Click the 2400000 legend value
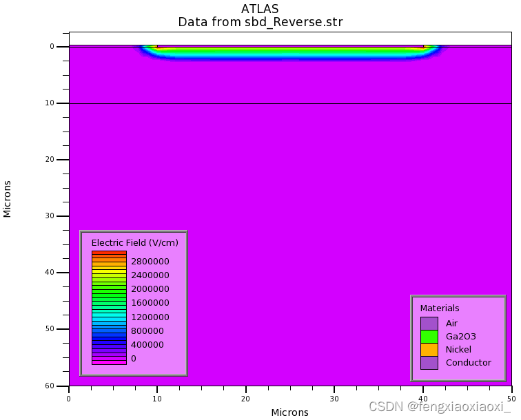This screenshot has height=420, width=521. [150, 275]
